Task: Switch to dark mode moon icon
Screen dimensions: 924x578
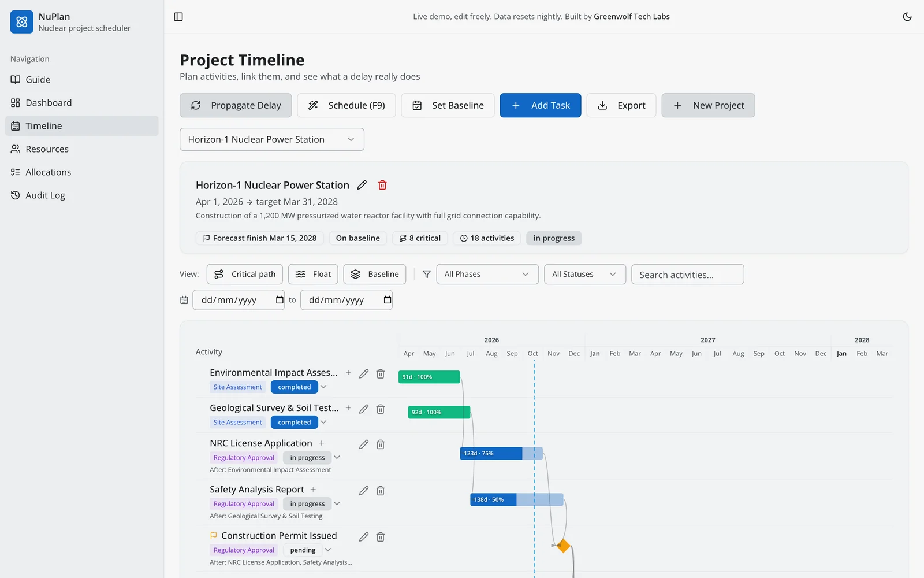Action: click(907, 17)
